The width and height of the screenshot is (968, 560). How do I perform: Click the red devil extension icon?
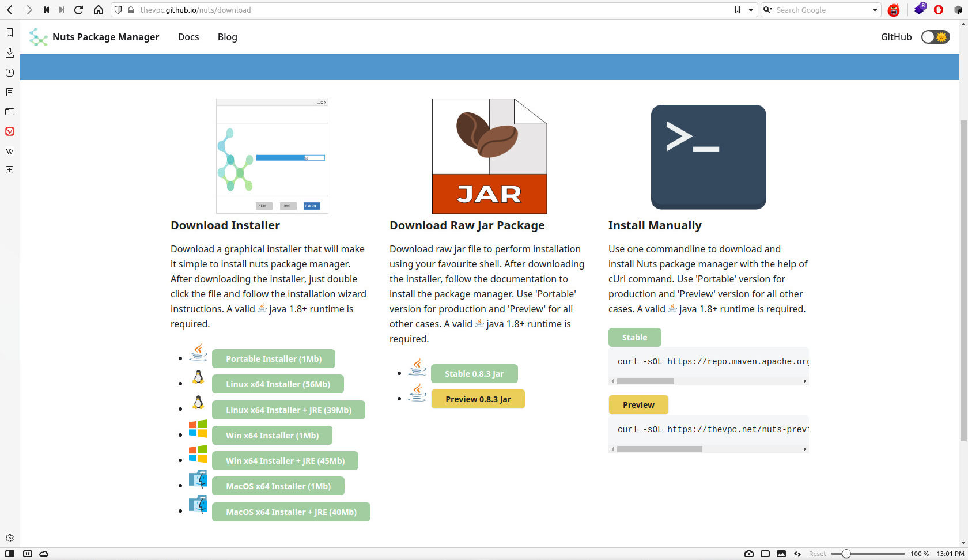pyautogui.click(x=894, y=10)
